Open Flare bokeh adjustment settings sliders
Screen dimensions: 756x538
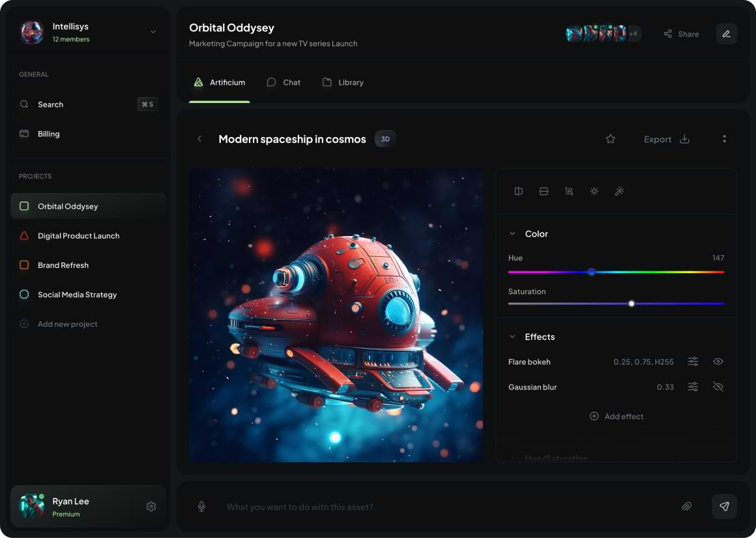coord(693,361)
